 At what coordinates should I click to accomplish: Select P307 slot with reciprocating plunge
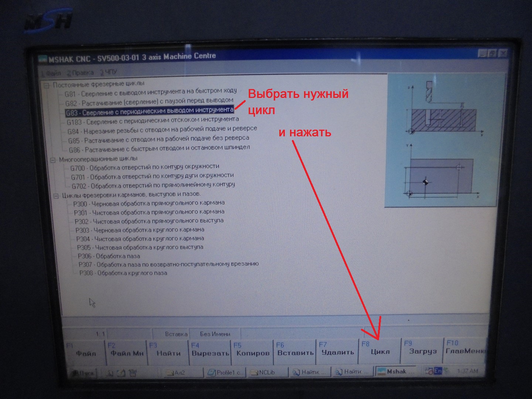click(x=169, y=264)
